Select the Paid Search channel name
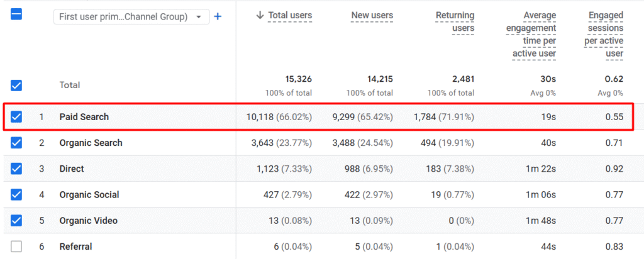The image size is (644, 266). pos(84,117)
